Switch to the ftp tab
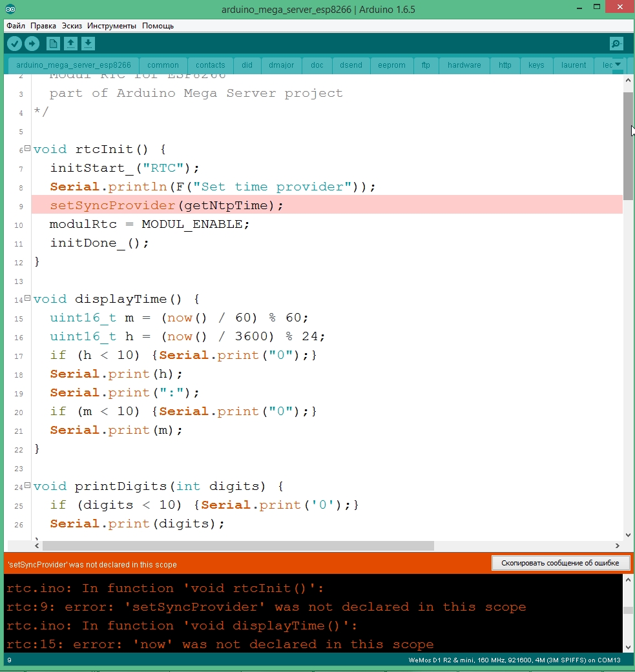635x672 pixels. pos(426,65)
